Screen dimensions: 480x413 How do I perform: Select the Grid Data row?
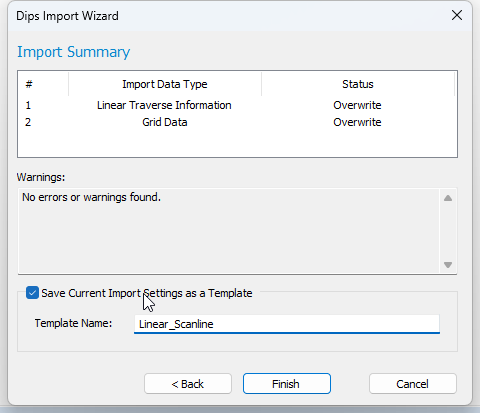click(237, 122)
